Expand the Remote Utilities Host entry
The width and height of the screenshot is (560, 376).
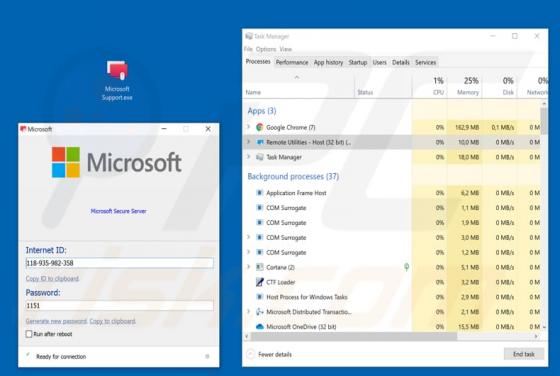click(x=249, y=142)
